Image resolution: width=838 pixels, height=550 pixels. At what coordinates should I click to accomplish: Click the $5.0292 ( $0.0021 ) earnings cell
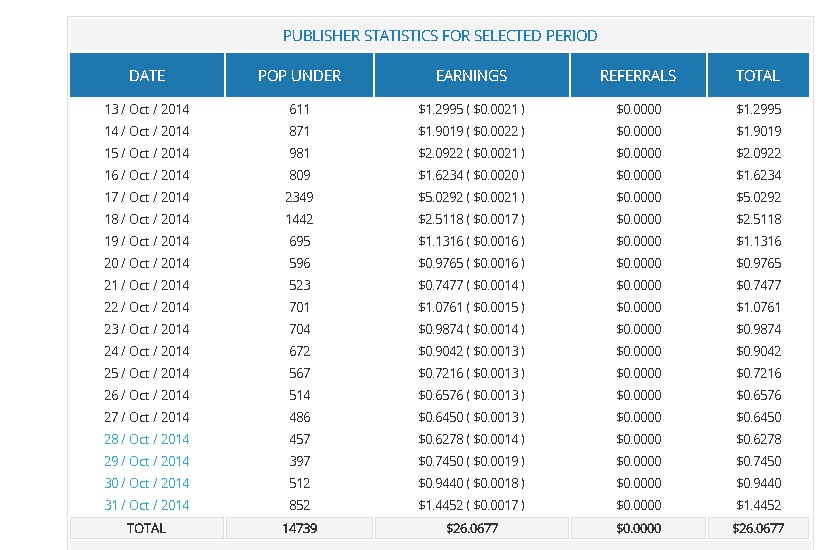pos(471,197)
